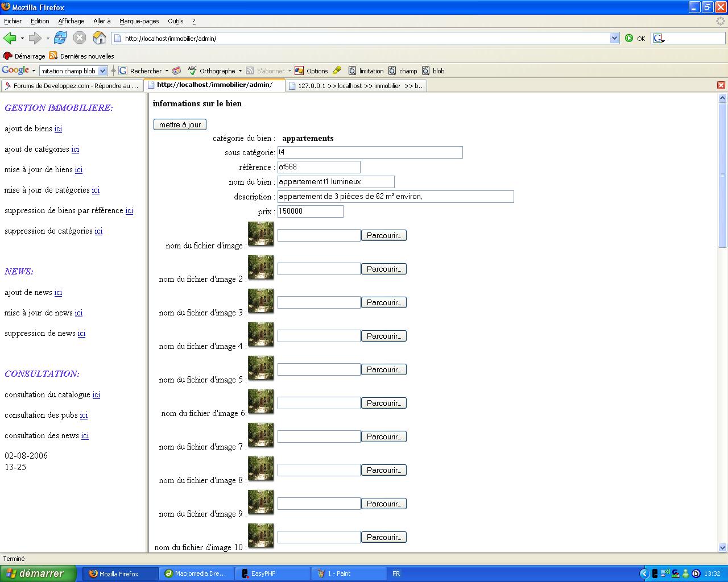Click 'ici' for ajout de news
The height and width of the screenshot is (582, 728).
(58, 293)
